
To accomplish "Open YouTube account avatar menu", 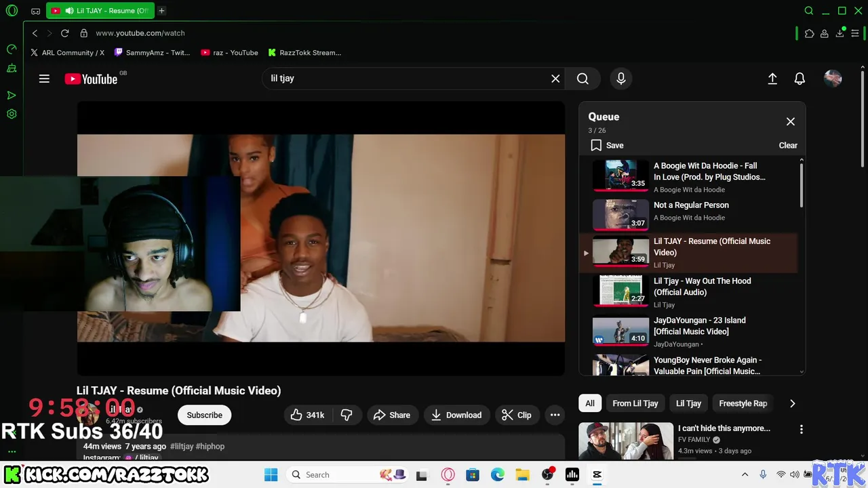I will [833, 79].
